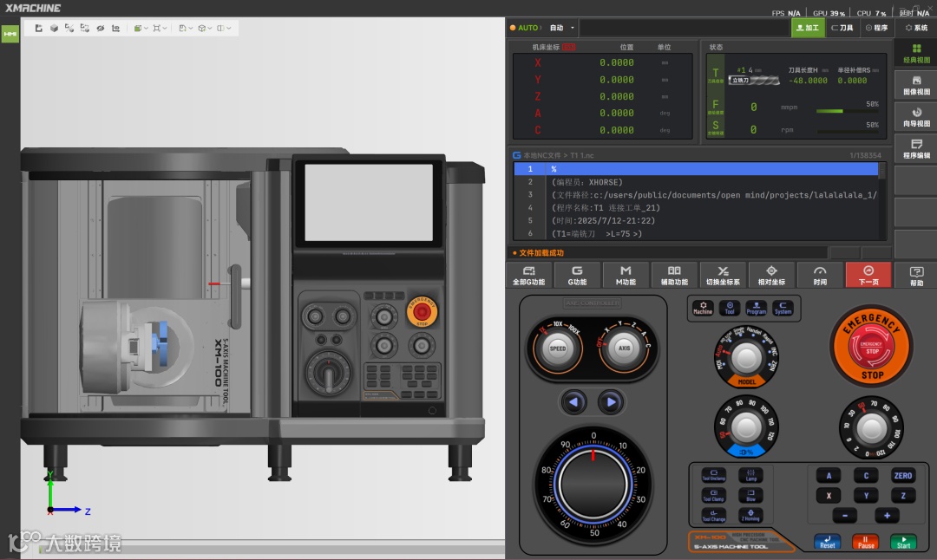
Task: Toggle the Lamp button
Action: [751, 475]
